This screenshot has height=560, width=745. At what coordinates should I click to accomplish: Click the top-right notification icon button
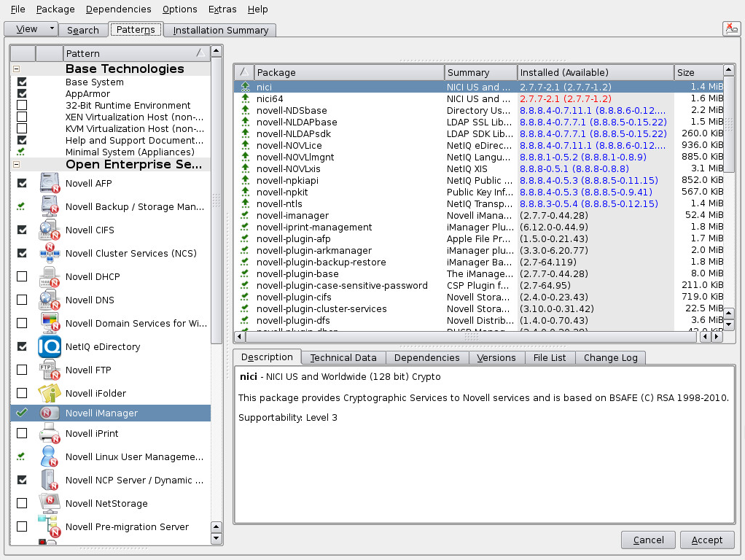point(731,28)
